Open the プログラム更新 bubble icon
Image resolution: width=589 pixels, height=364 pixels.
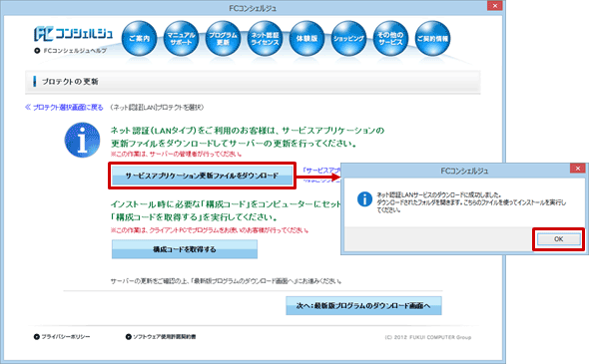[223, 39]
